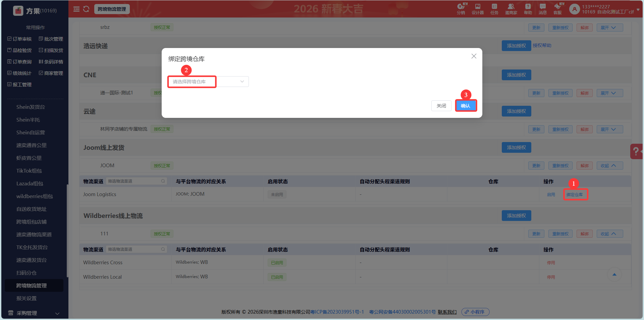
Task: Expand the 林同学店铺的专属物流 row
Action: 610,129
